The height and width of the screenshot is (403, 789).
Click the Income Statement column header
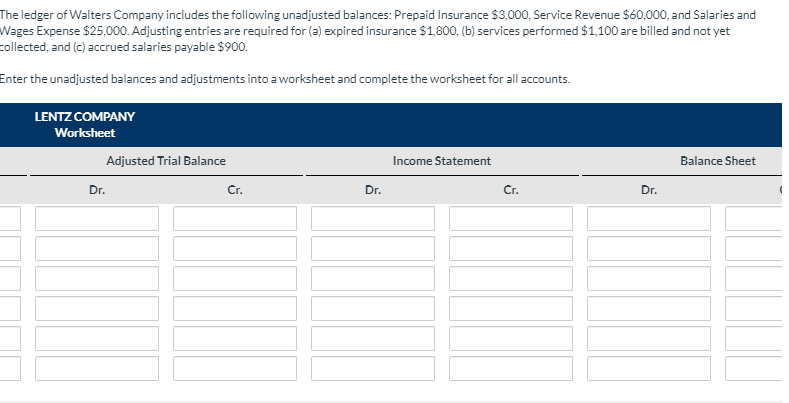442,161
